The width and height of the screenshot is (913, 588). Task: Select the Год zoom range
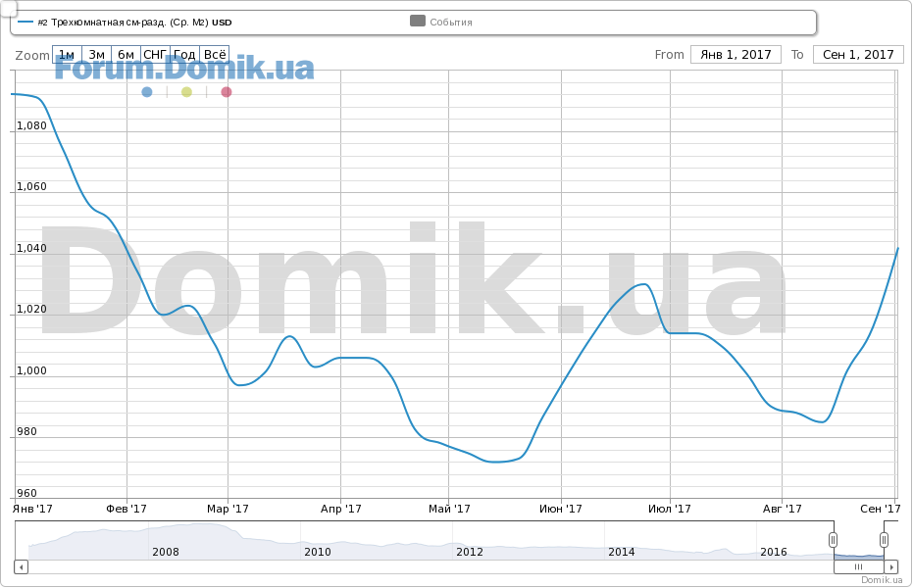click(x=184, y=55)
